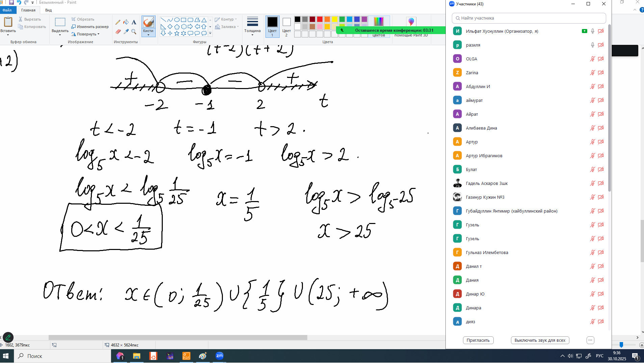This screenshot has width=644, height=364.
Task: Choose the five-point star shape
Action: [x=177, y=33]
